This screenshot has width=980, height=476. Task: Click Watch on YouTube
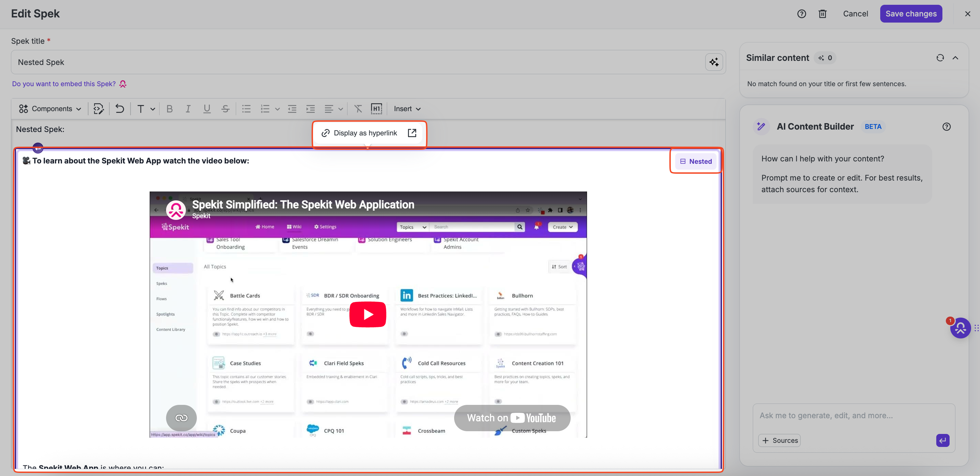click(512, 418)
